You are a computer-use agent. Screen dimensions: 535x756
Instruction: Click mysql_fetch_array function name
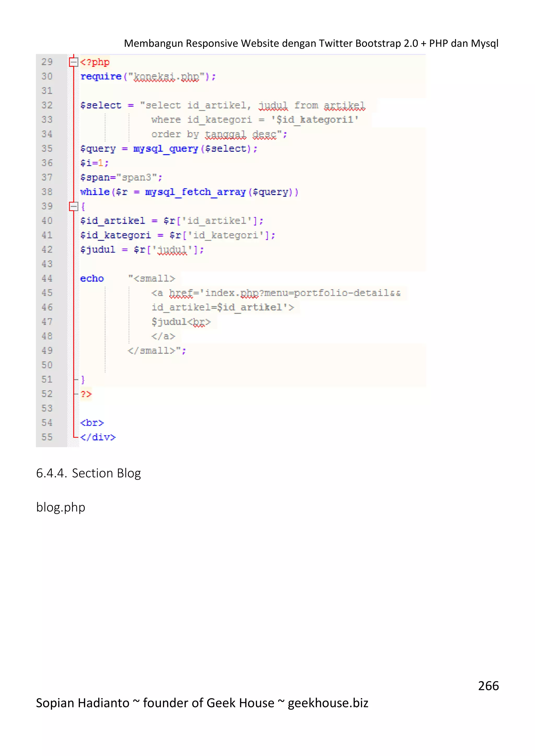coord(196,192)
